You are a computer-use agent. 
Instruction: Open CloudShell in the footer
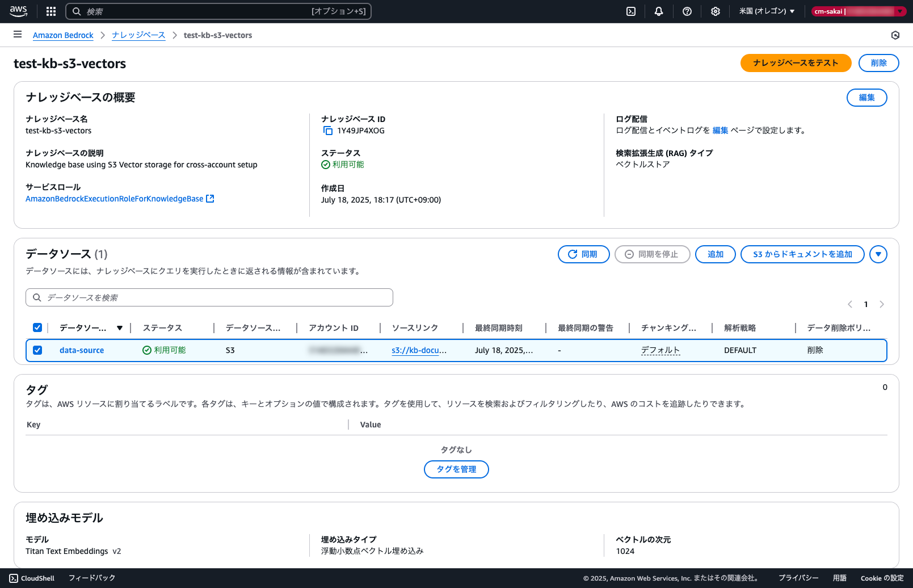click(x=32, y=578)
